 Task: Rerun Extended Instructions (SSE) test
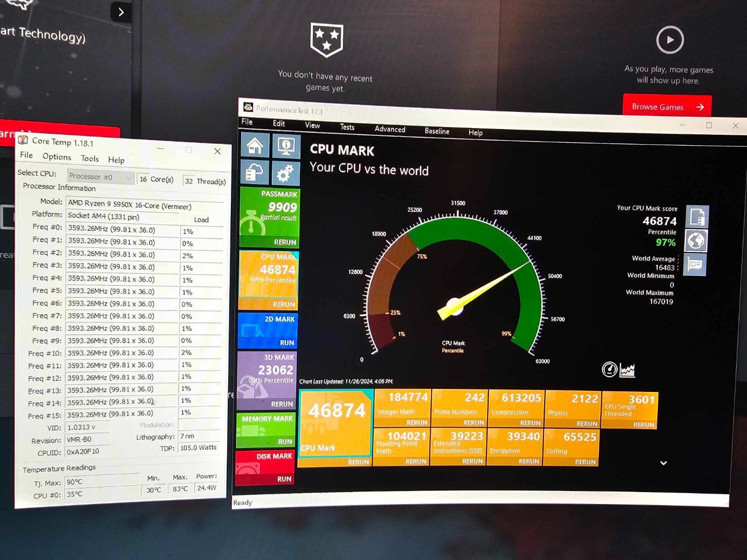point(473,461)
